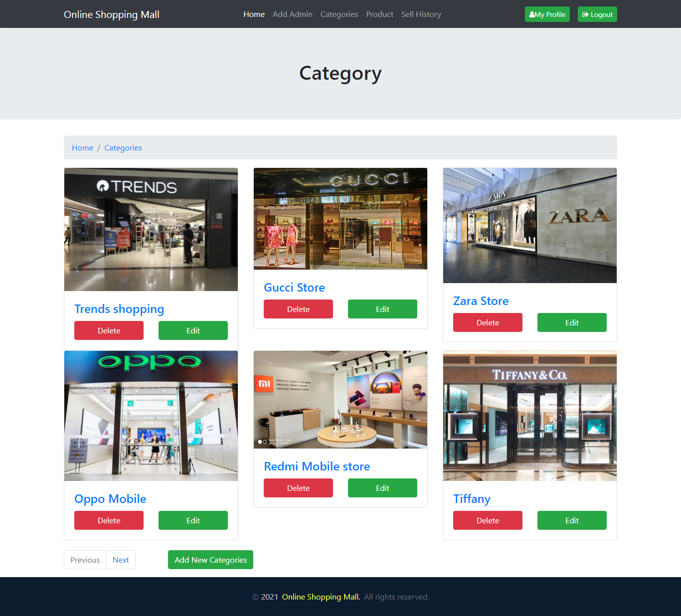Delete the Tiffany category
The image size is (681, 616).
tap(488, 520)
